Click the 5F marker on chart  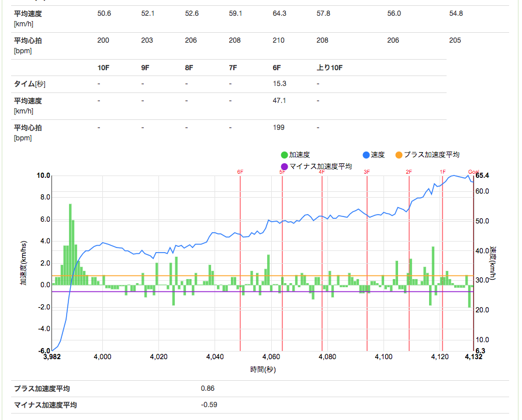[x=282, y=172]
